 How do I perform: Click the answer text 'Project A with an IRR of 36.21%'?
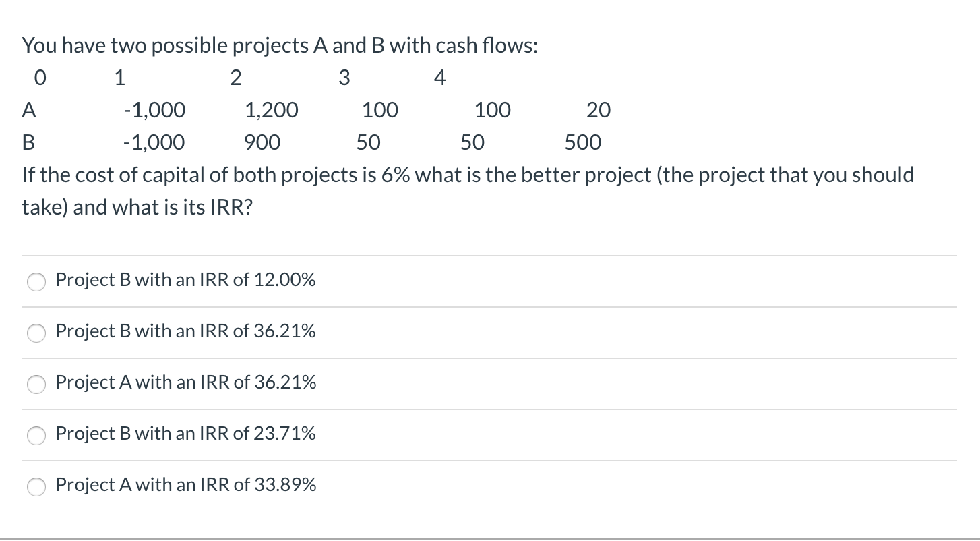click(186, 382)
